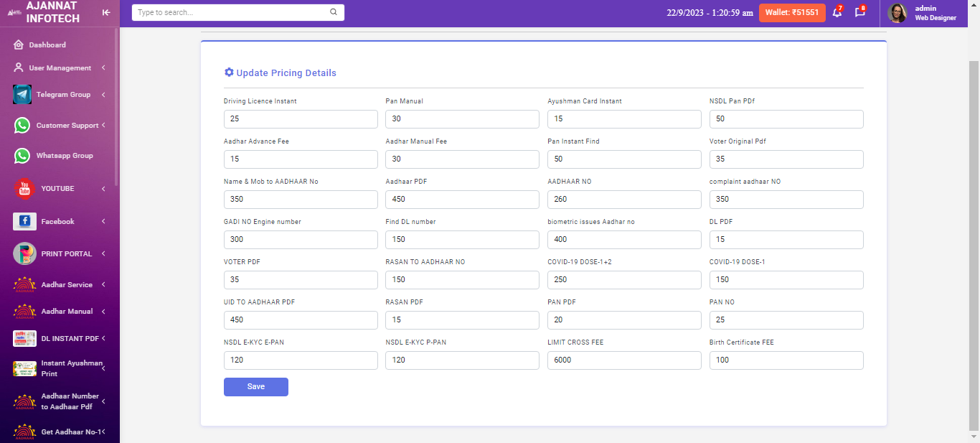Open Whatsapp Group menu item

click(x=65, y=156)
